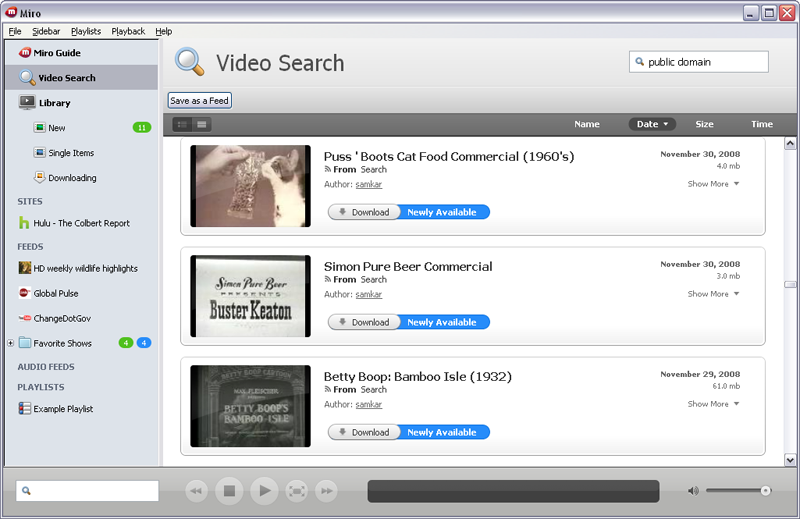Image resolution: width=800 pixels, height=519 pixels.
Task: Click the Stop playback button
Action: click(x=229, y=491)
